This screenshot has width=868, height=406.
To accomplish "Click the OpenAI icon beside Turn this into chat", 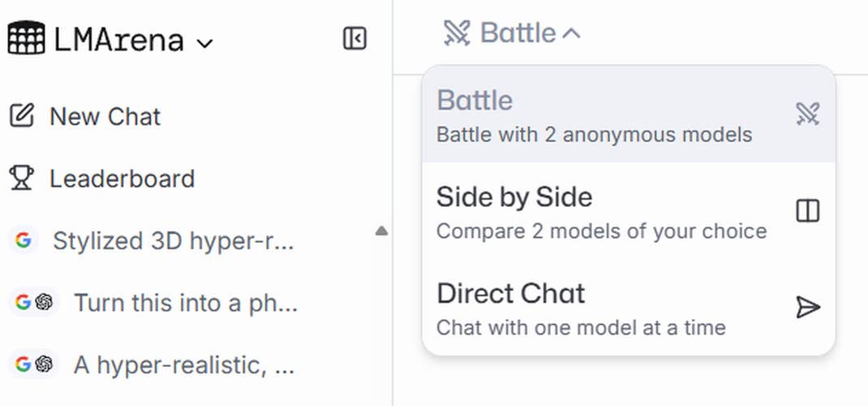I will 45,302.
